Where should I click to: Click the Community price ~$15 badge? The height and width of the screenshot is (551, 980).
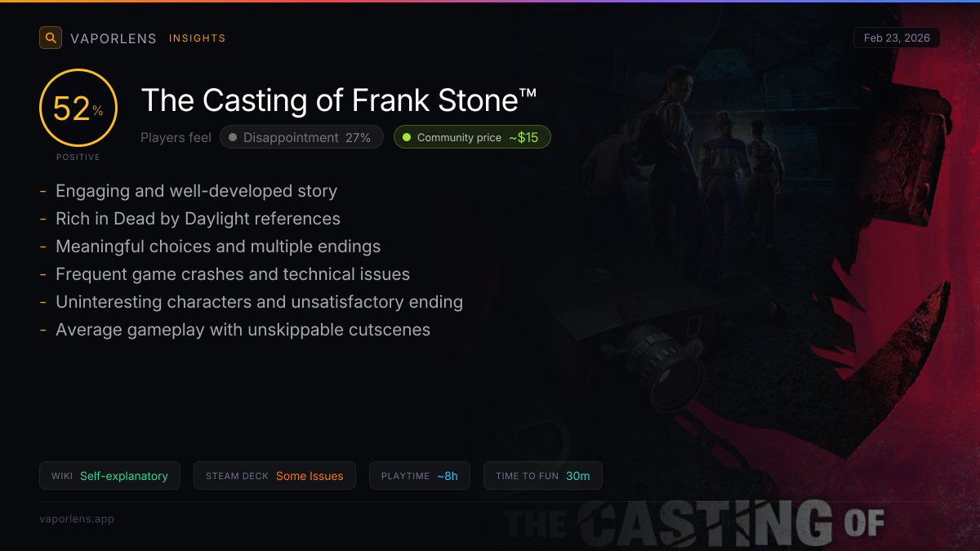click(x=472, y=138)
